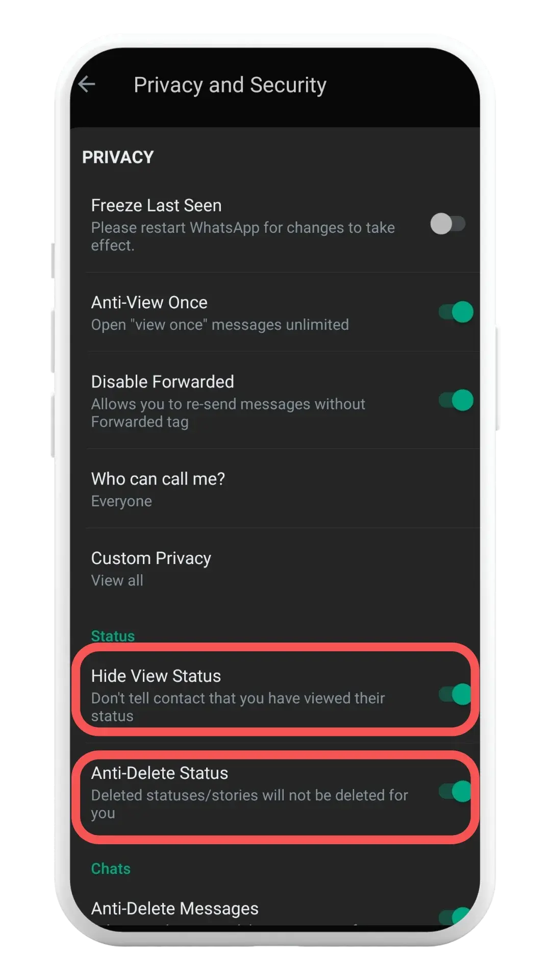Tap the Hide View Status title
Viewport: 551px width, 980px height.
point(156,676)
